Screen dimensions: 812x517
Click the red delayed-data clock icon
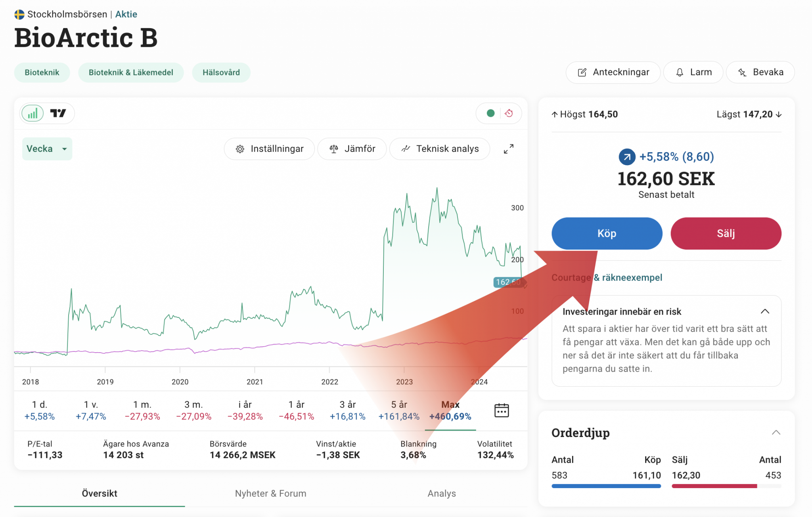(x=509, y=114)
